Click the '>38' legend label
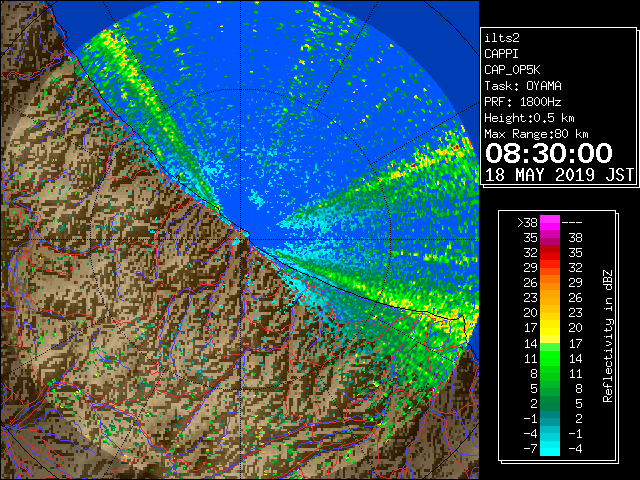Screen dimensions: 640x480 [x=527, y=223]
